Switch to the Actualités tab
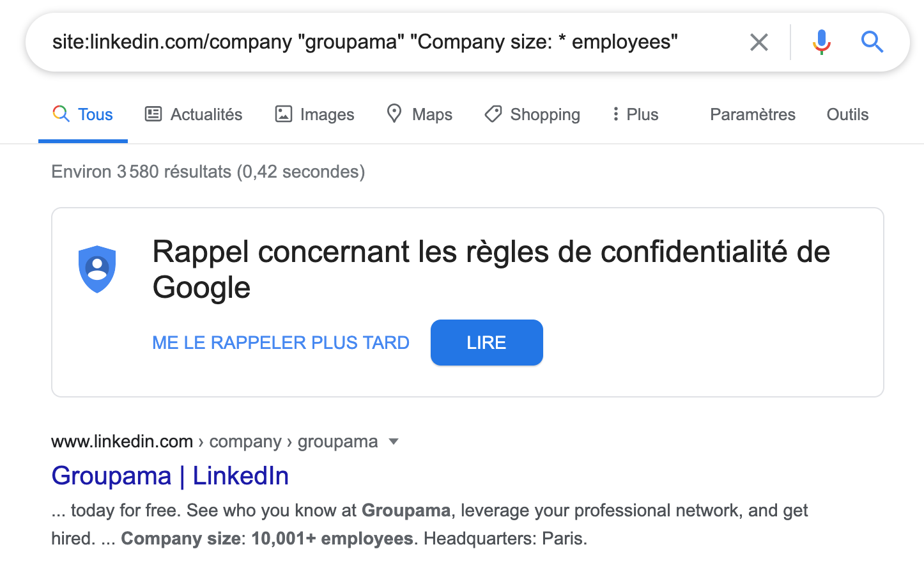This screenshot has width=924, height=579. pos(194,114)
